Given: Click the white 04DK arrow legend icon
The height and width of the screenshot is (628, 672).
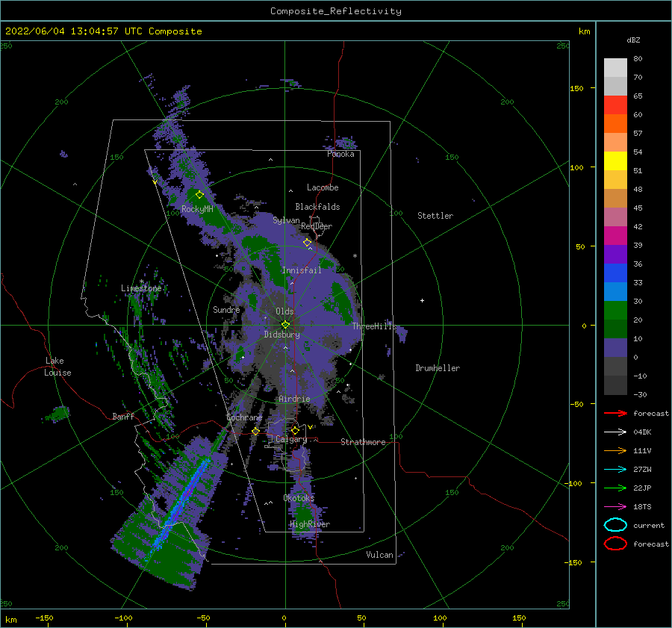Looking at the screenshot, I should [615, 432].
